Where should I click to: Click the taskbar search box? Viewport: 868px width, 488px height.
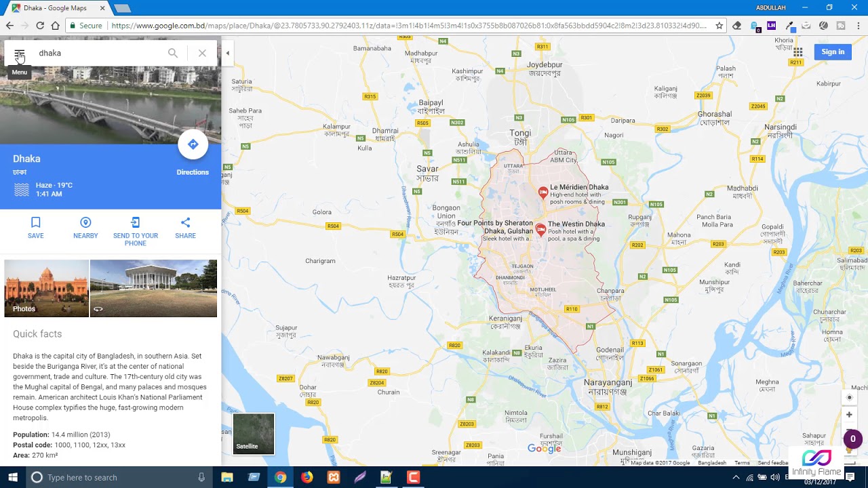119,477
